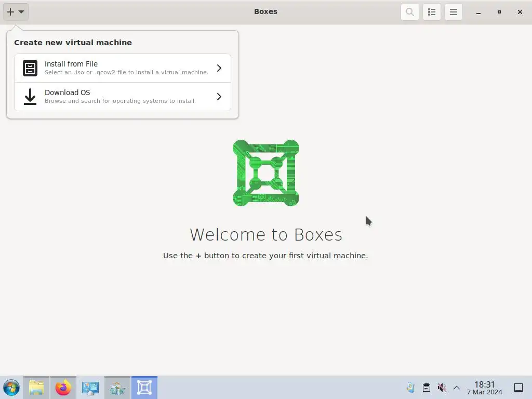Open the hamburger main menu
Image resolution: width=532 pixels, height=399 pixels.
click(x=453, y=12)
